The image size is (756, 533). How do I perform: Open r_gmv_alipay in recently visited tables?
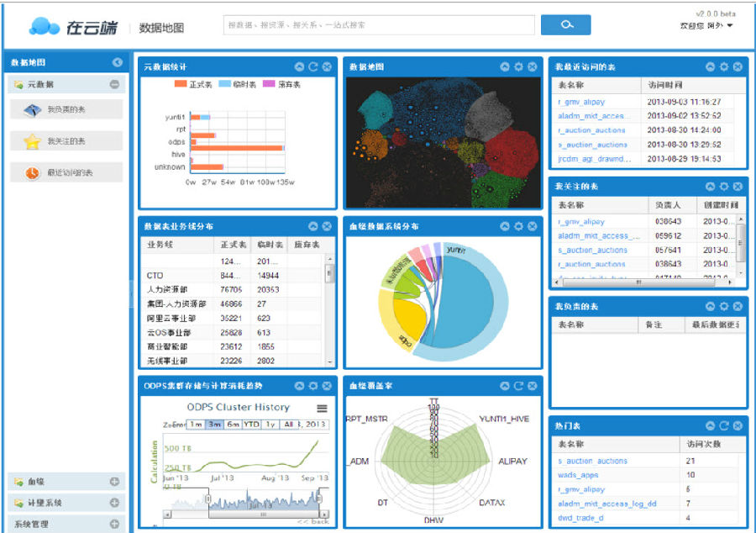580,102
